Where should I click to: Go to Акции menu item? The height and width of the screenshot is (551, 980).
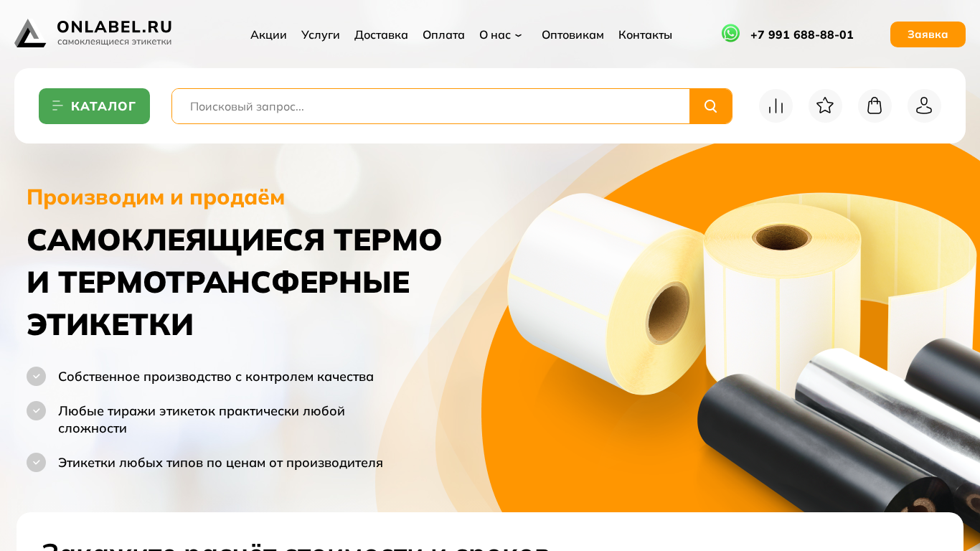coord(268,34)
